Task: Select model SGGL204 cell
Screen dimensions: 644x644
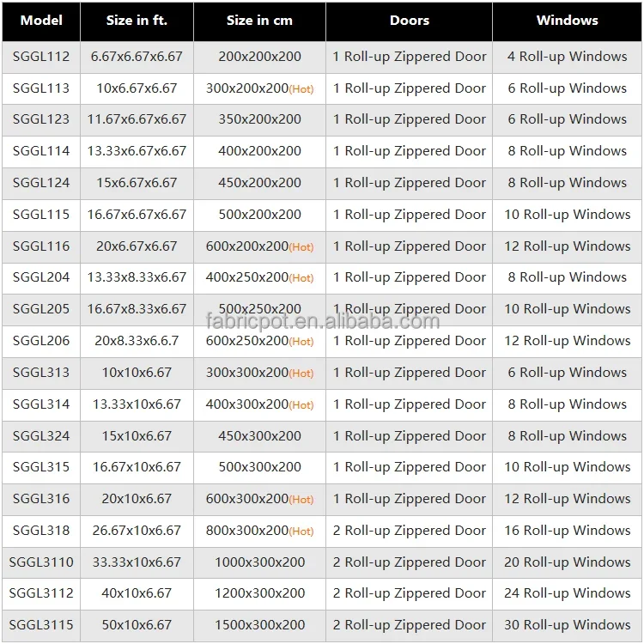Action: tap(41, 277)
